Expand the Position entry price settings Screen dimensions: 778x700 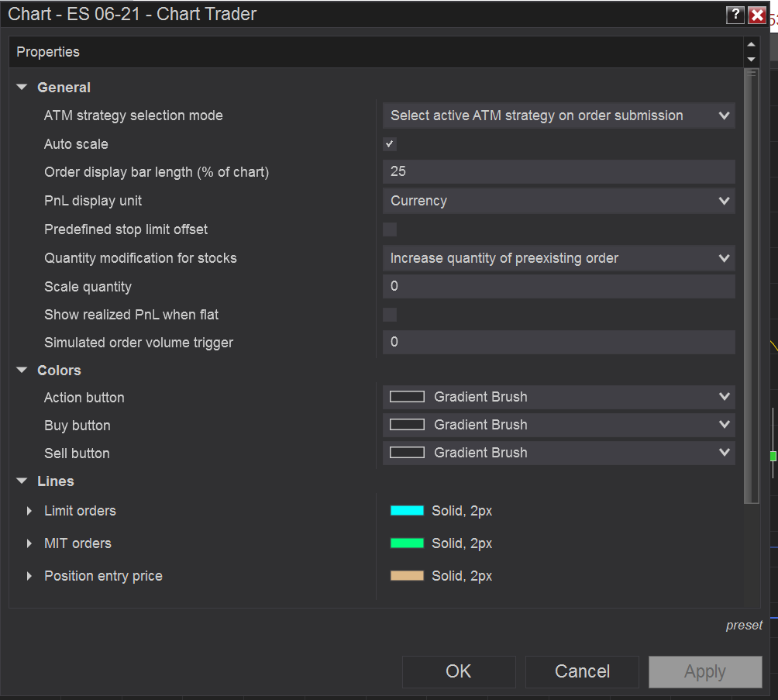29,576
